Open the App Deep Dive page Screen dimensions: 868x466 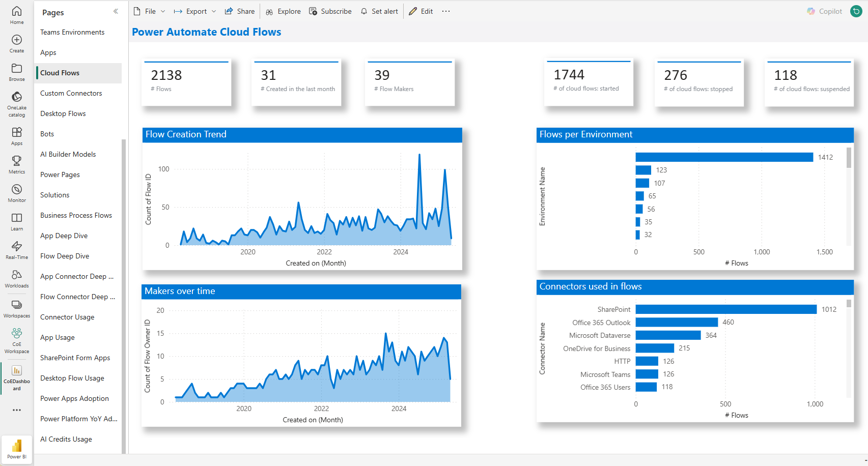coord(78,236)
